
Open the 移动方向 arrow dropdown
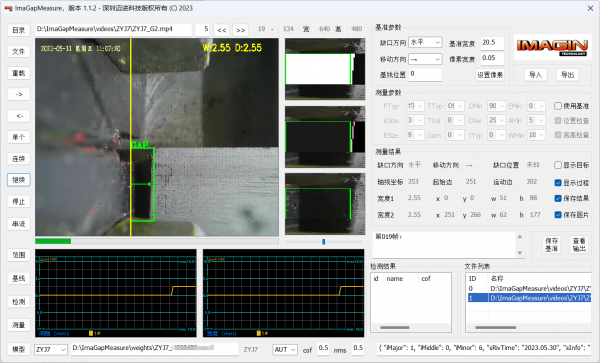tap(425, 59)
